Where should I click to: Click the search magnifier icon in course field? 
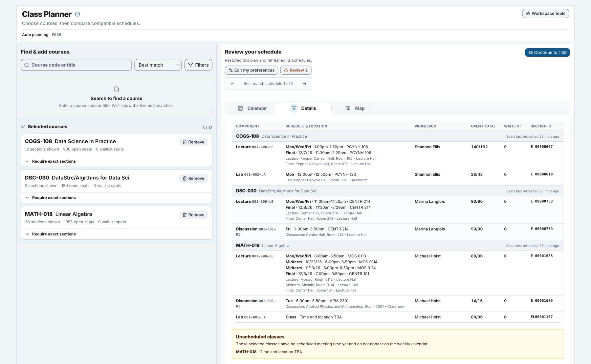[27, 65]
